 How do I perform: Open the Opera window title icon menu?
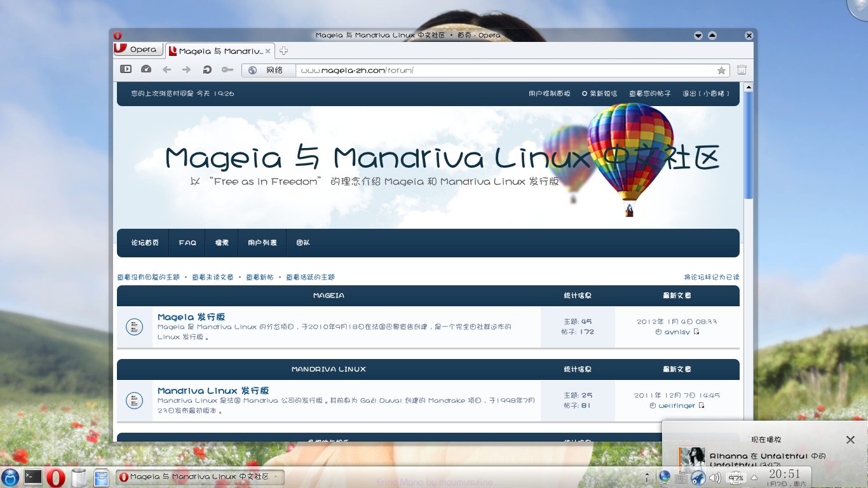(118, 36)
